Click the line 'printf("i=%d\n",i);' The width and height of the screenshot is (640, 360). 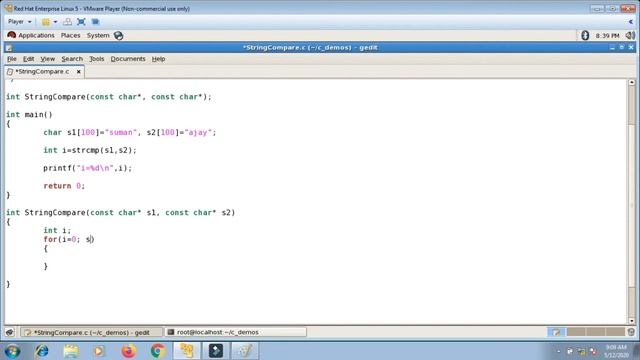[88, 168]
